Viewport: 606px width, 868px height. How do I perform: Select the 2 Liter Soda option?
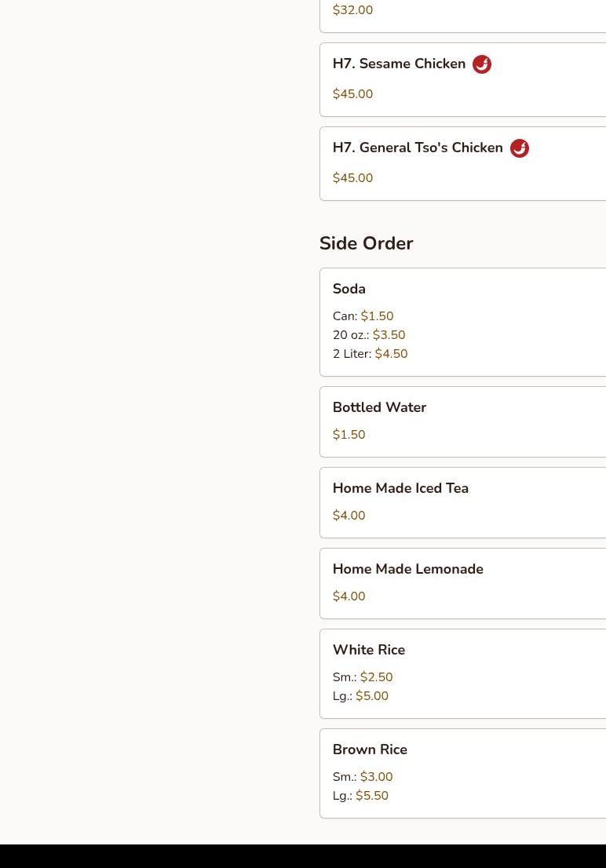[370, 354]
